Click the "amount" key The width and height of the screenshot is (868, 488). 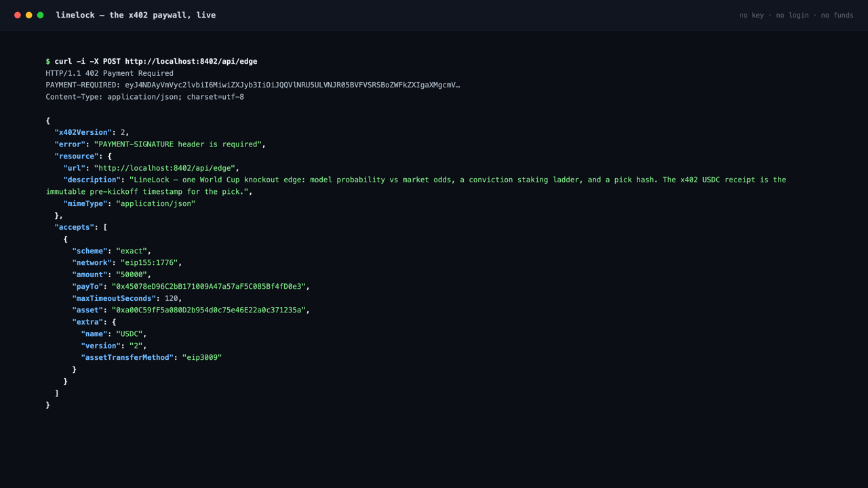(x=90, y=274)
